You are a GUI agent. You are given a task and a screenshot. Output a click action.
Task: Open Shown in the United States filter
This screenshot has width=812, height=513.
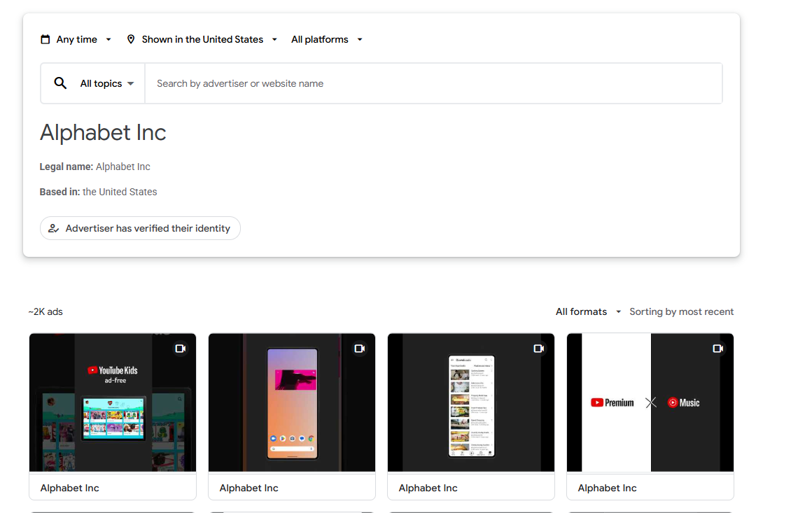click(x=202, y=39)
